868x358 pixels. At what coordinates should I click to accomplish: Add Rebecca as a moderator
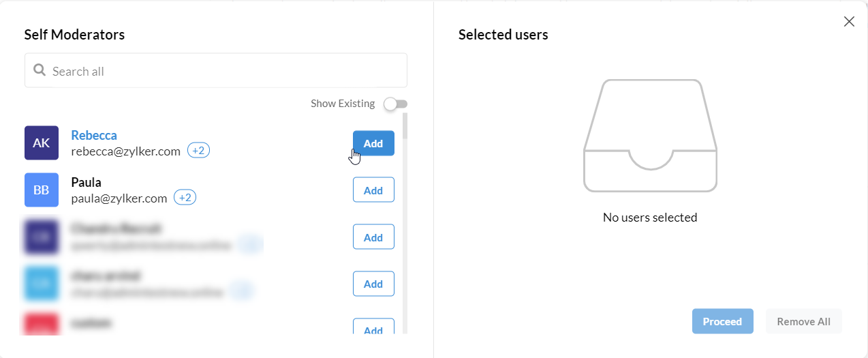tap(373, 143)
